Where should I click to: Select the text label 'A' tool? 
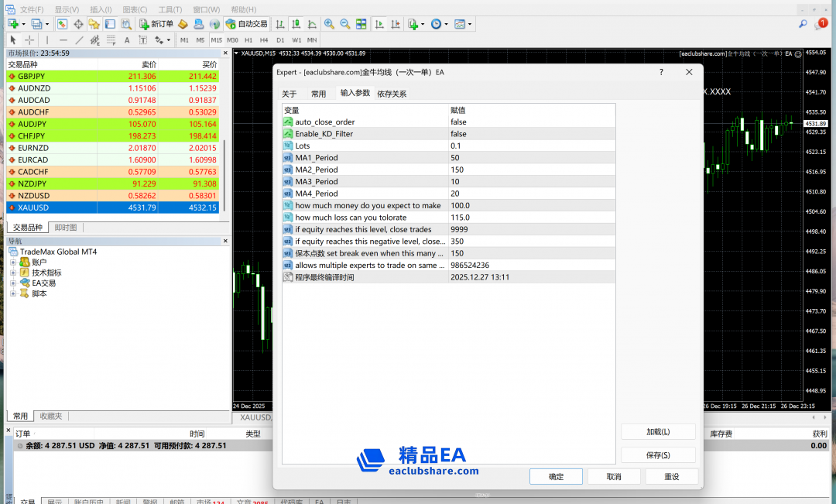(x=127, y=40)
